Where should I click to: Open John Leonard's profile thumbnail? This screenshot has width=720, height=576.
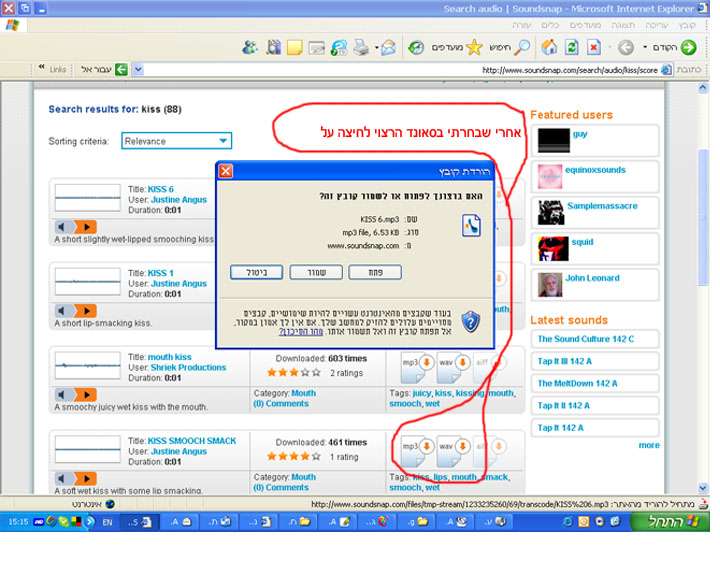click(550, 285)
